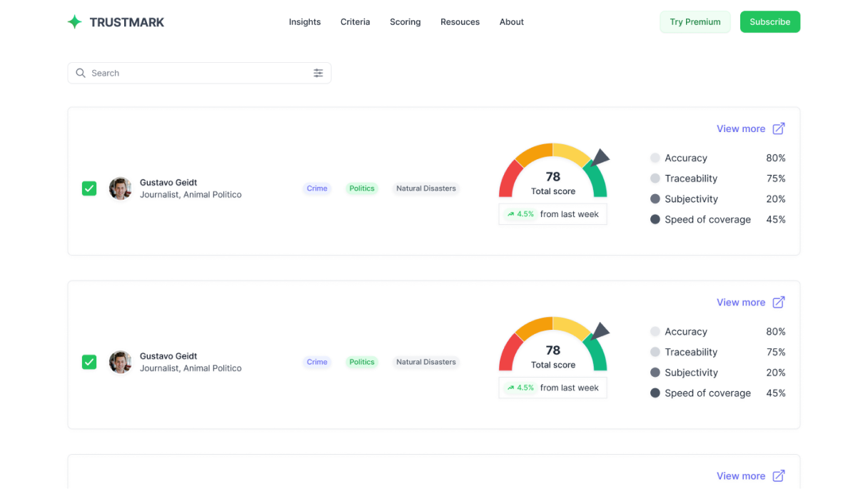The width and height of the screenshot is (868, 489).
Task: Click the Trustmark green star logo
Action: (74, 22)
